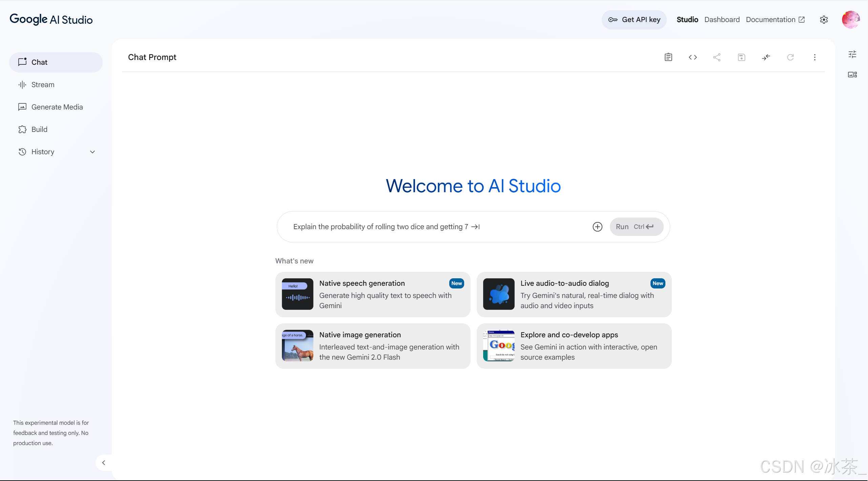The width and height of the screenshot is (868, 481).
Task: Click the Chat Prompt title
Action: [x=152, y=57]
